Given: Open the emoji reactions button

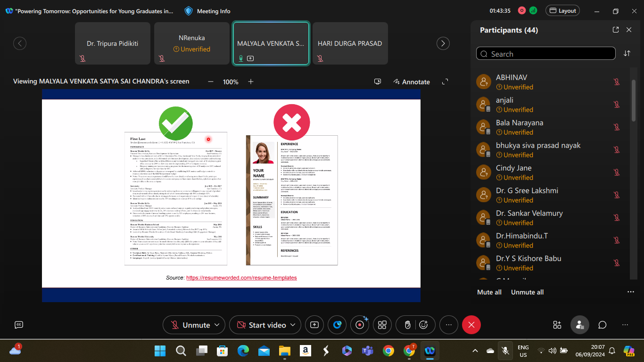Looking at the screenshot, I should point(423,325).
